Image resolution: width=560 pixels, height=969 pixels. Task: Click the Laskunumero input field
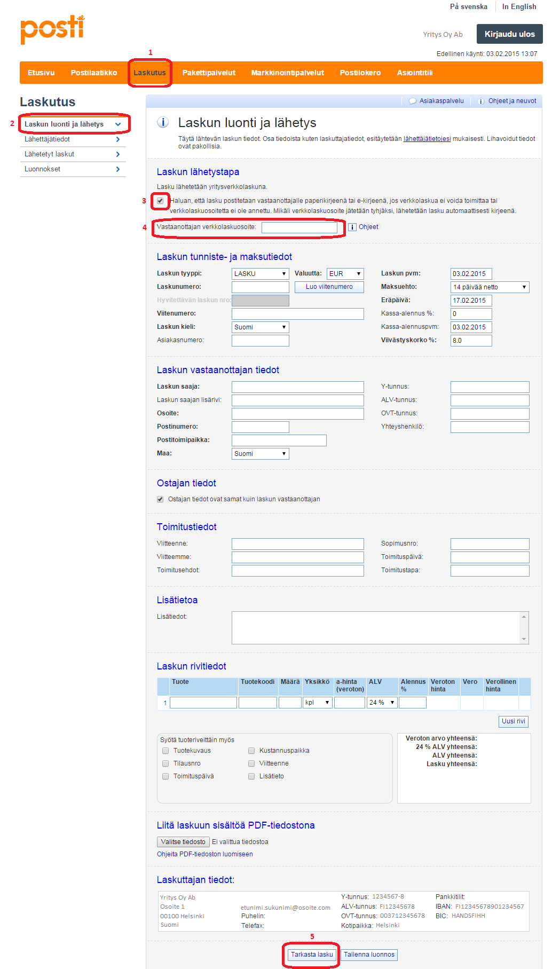(261, 287)
